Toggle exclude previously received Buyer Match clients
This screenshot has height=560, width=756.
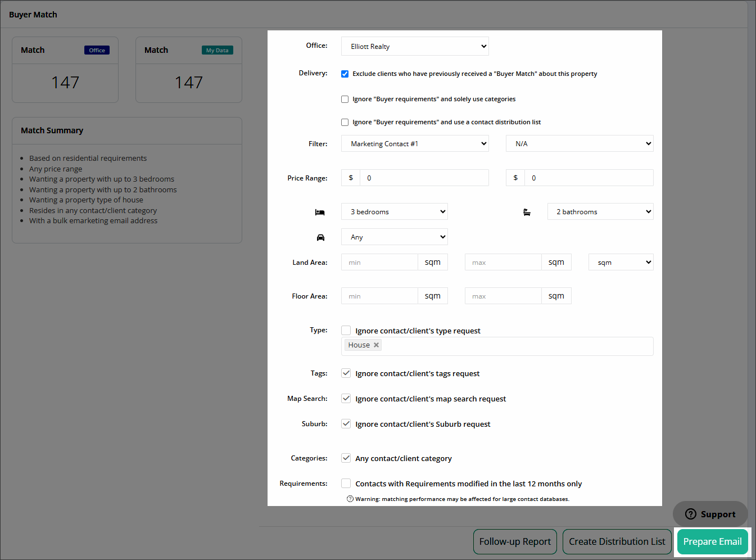345,74
